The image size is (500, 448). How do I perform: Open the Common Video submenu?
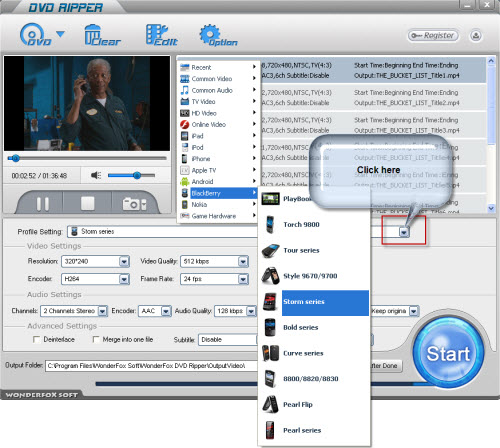pos(218,79)
